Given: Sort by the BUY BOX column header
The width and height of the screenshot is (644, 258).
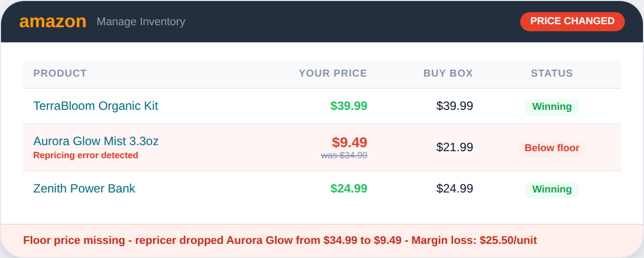Looking at the screenshot, I should coord(448,73).
